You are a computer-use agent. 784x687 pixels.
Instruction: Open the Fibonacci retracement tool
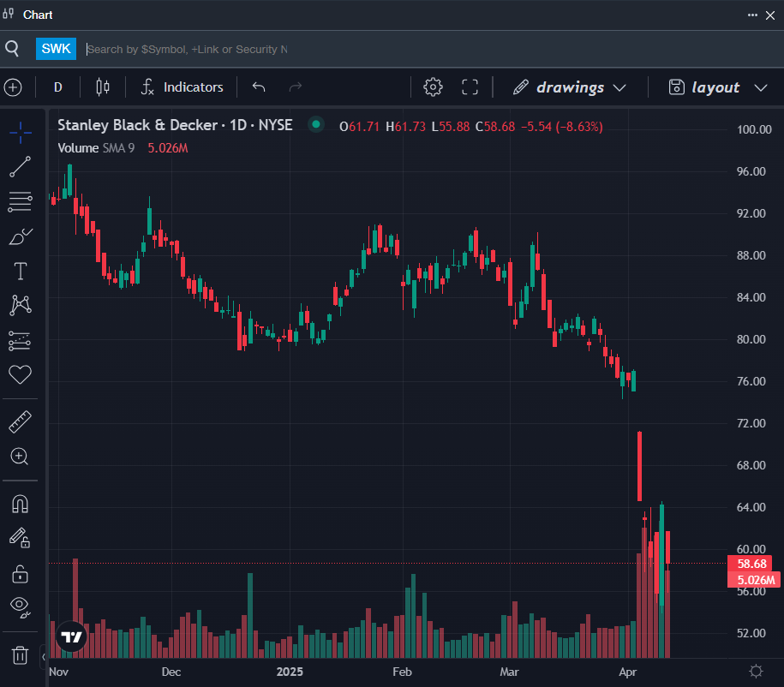point(20,201)
